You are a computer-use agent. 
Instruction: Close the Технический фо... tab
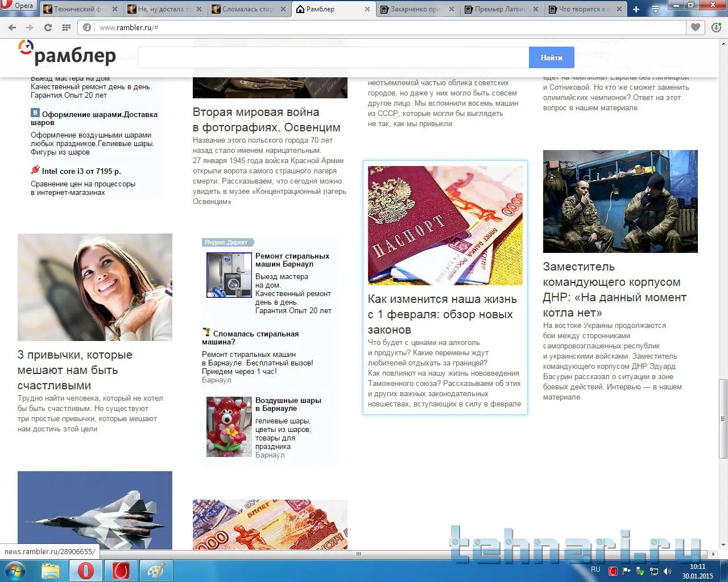pyautogui.click(x=114, y=9)
